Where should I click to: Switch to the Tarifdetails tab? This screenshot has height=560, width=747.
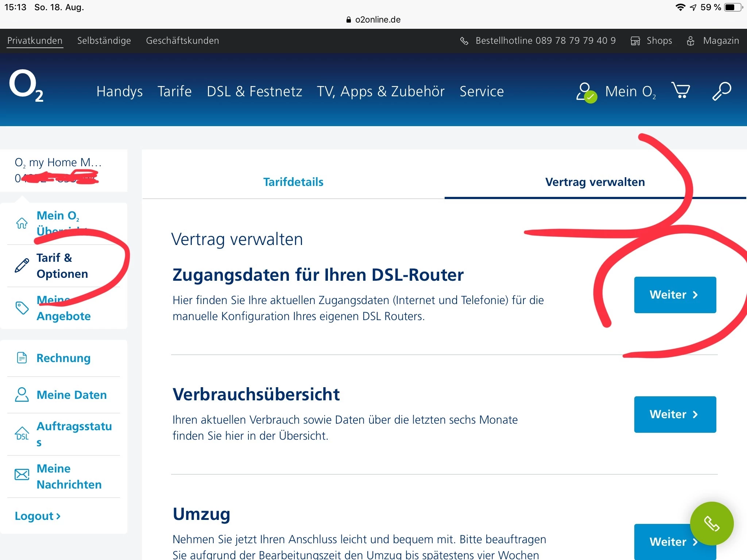click(293, 182)
